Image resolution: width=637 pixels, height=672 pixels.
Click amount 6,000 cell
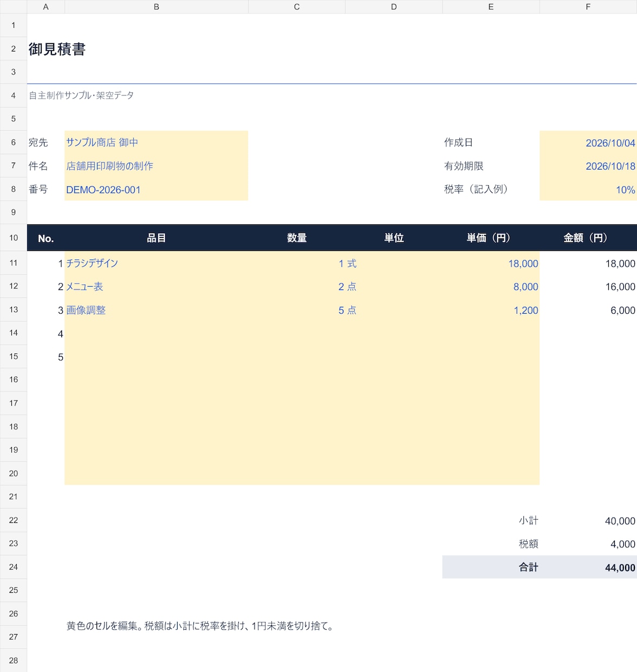click(x=588, y=310)
